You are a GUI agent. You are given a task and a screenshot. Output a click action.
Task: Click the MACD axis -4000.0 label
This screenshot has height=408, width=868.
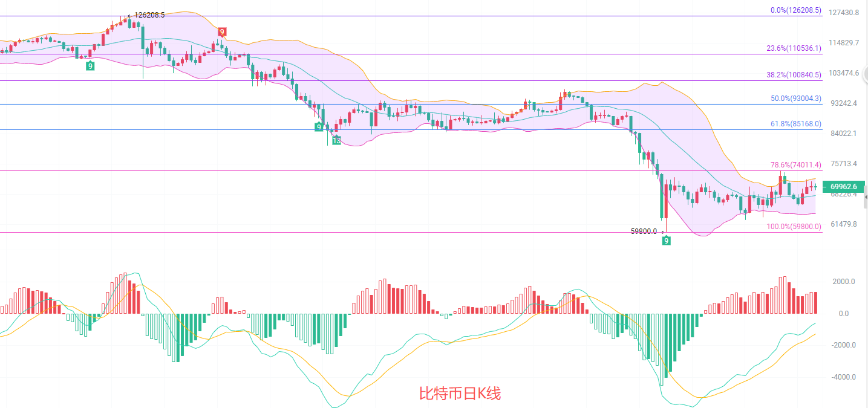[843, 377]
